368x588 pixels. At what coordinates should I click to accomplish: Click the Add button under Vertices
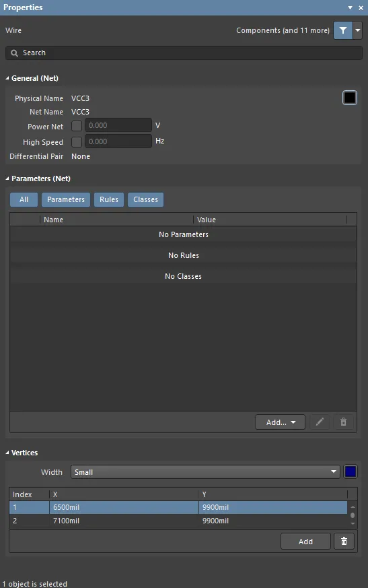[x=306, y=541]
